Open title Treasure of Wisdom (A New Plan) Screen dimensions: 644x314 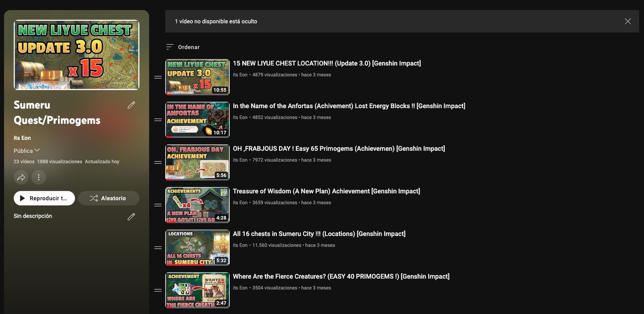(x=326, y=191)
